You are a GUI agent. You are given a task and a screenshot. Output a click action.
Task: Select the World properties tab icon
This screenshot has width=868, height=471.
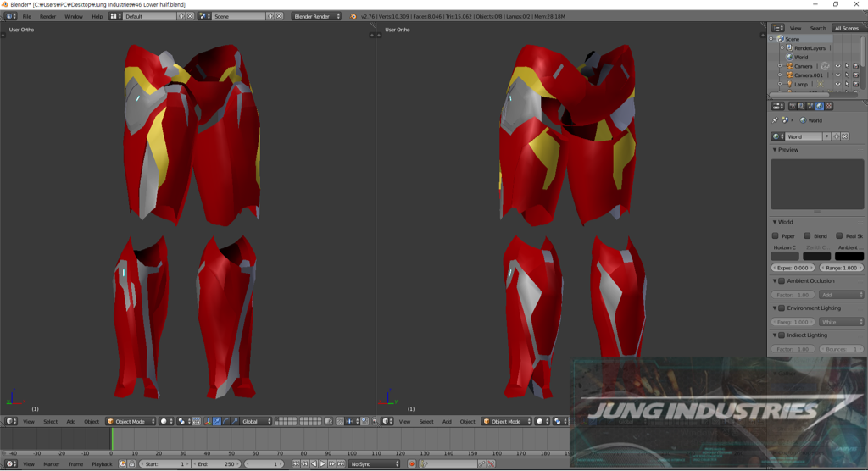click(x=820, y=106)
